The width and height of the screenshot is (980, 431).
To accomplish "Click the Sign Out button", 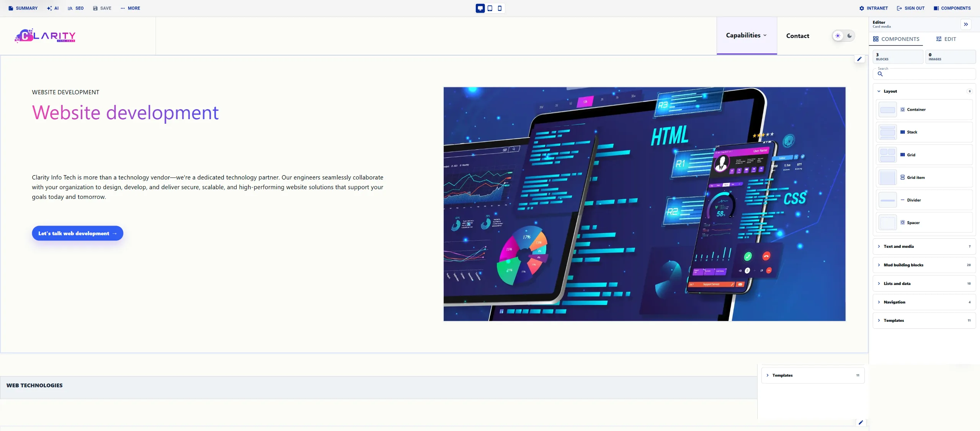I will [x=910, y=8].
